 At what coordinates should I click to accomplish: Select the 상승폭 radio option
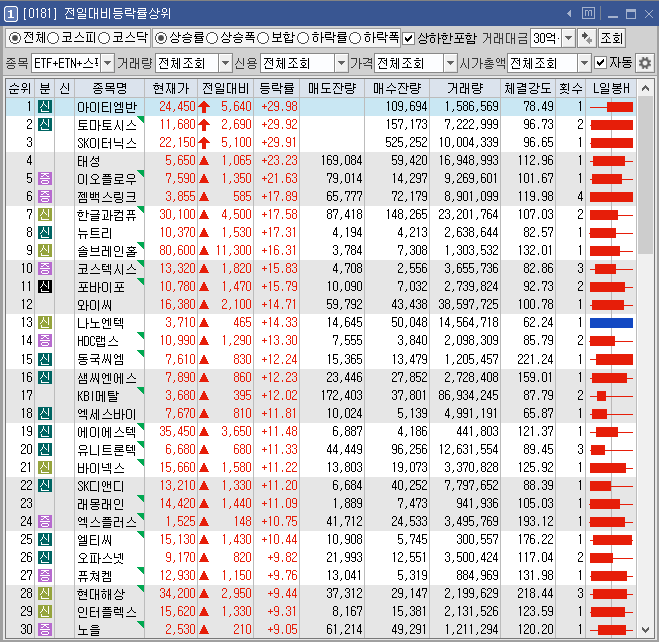click(212, 38)
